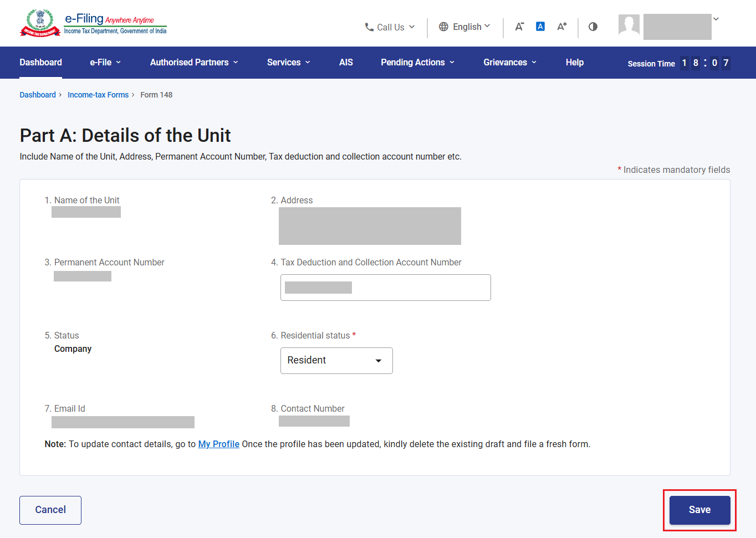Open the Residential status dropdown
This screenshot has width=756, height=538.
336,361
